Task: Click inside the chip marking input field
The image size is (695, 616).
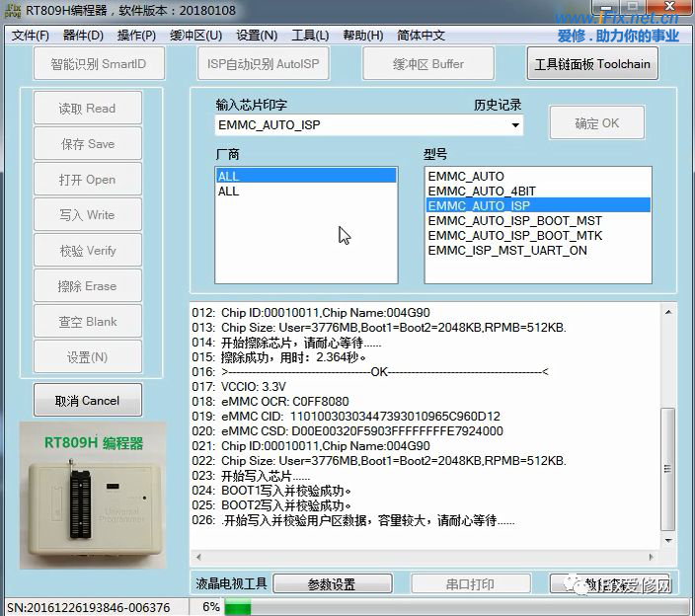Action: pyautogui.click(x=360, y=125)
